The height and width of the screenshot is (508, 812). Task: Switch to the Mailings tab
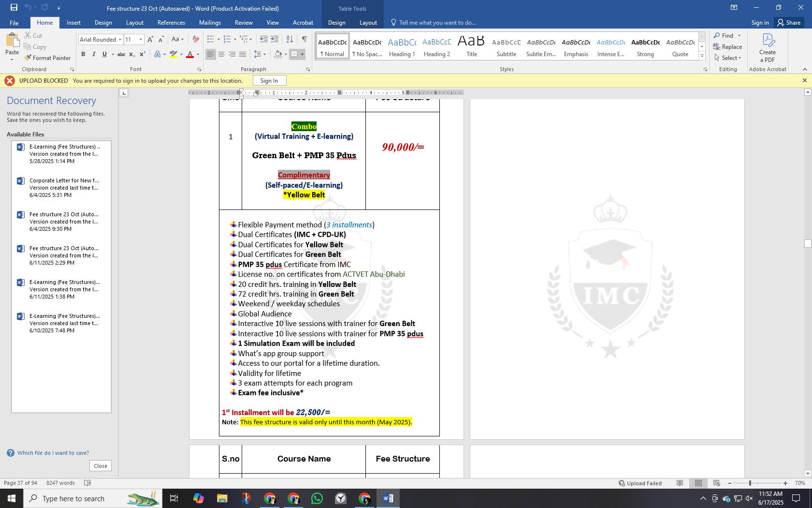[x=210, y=23]
